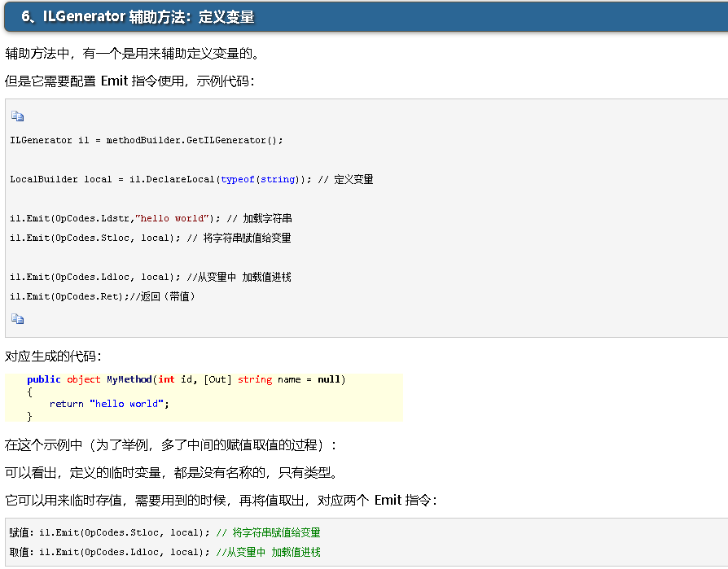Click the code line "ILGenerator il = methodBuilder.GetILGenerator();"
728x569 pixels.
(x=147, y=140)
